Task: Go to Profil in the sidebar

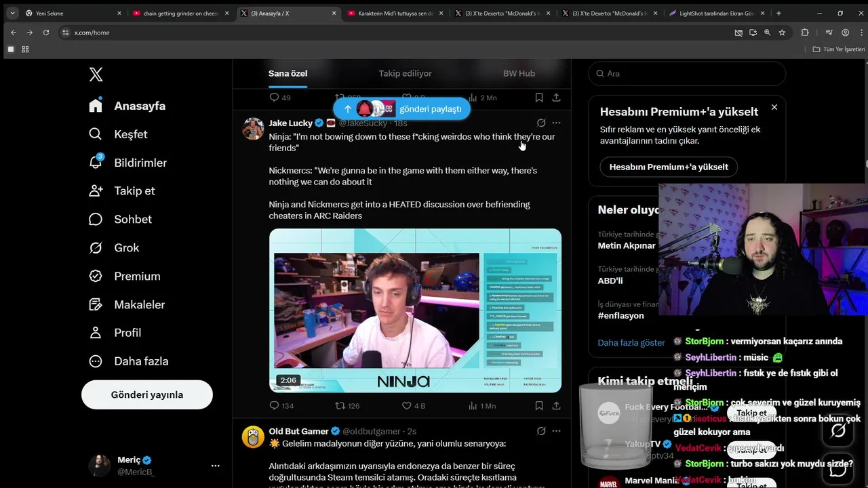Action: [x=115, y=333]
